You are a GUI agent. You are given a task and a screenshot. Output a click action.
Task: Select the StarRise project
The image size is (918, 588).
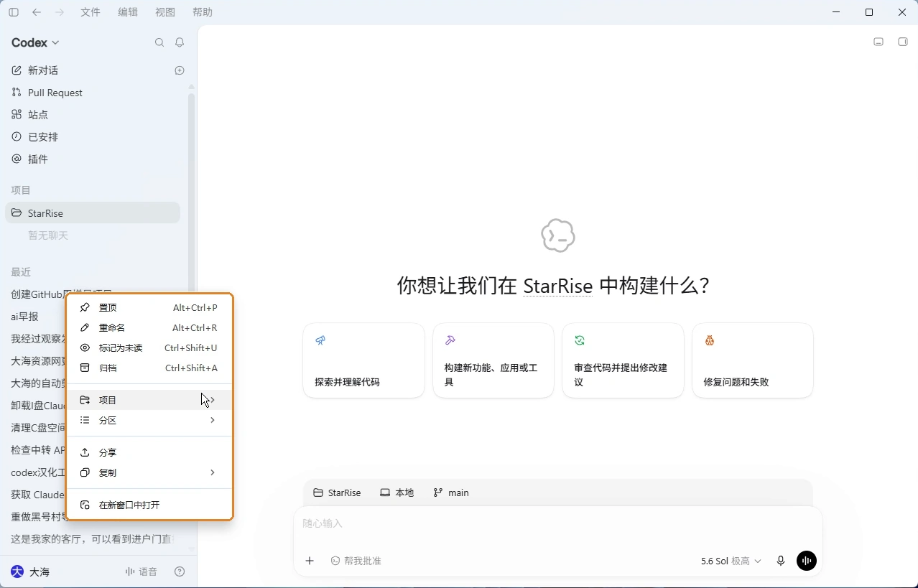point(93,213)
